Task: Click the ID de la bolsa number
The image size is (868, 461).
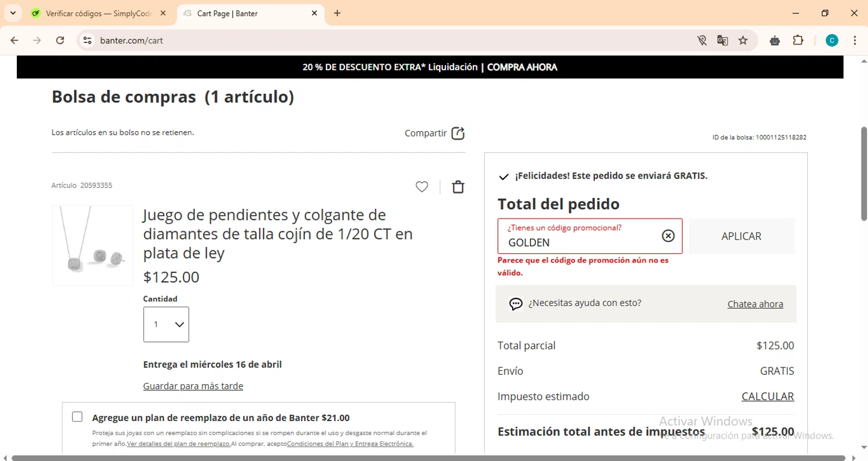Action: (x=759, y=137)
